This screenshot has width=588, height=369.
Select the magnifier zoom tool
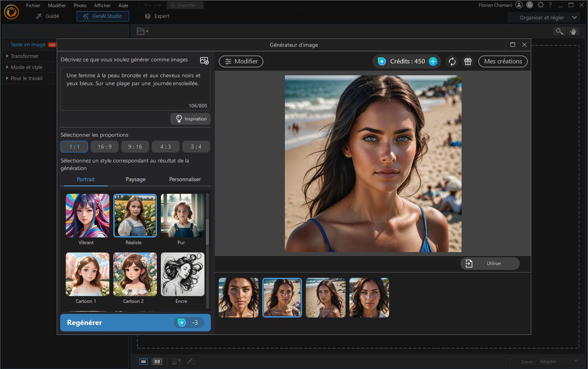559,31
